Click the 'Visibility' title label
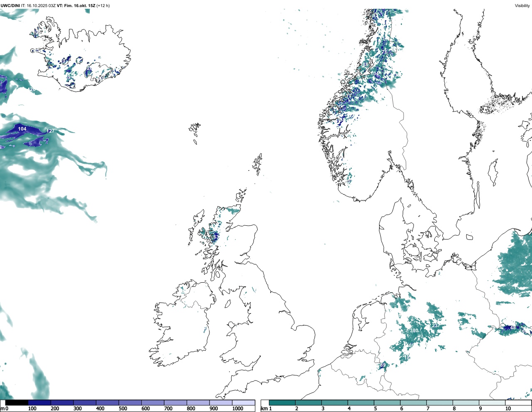The width and height of the screenshot is (532, 412). [522, 5]
